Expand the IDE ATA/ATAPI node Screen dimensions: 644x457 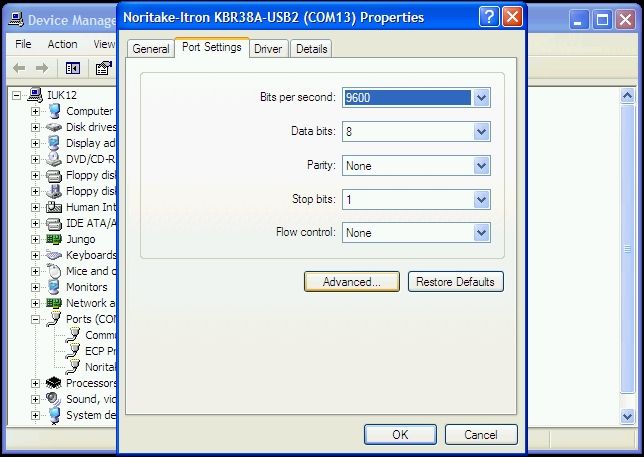[35, 224]
